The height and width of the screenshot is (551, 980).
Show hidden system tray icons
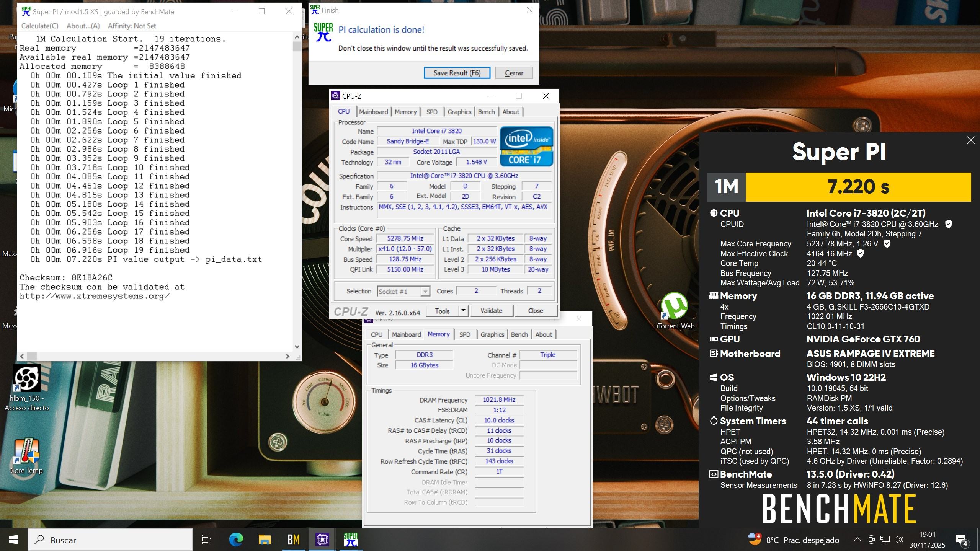(857, 540)
